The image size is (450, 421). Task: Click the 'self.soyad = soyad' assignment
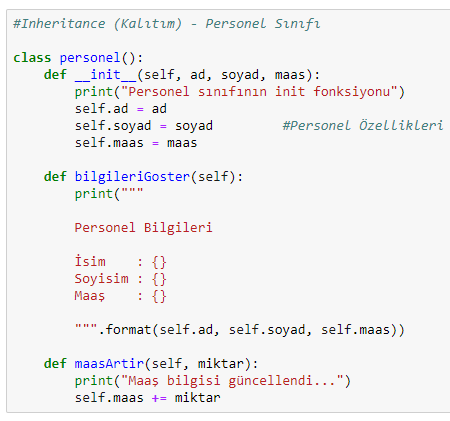pyautogui.click(x=144, y=126)
